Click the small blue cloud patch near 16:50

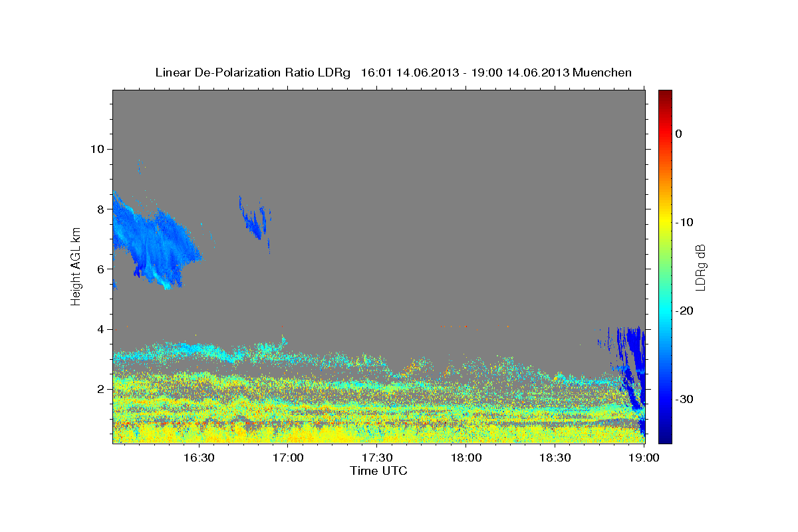click(x=255, y=219)
